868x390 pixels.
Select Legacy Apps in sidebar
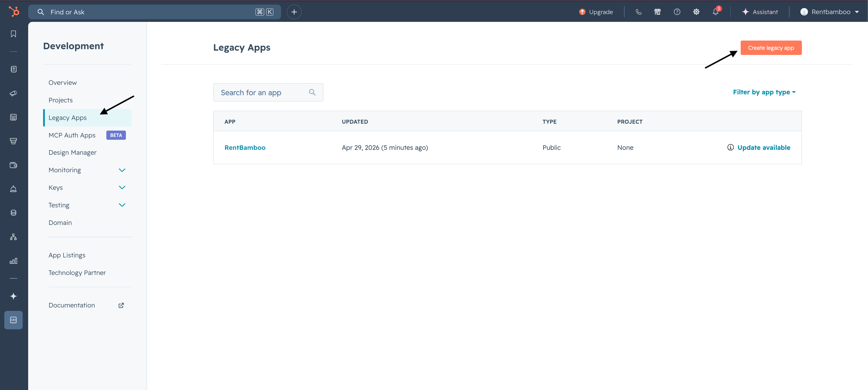pyautogui.click(x=87, y=118)
